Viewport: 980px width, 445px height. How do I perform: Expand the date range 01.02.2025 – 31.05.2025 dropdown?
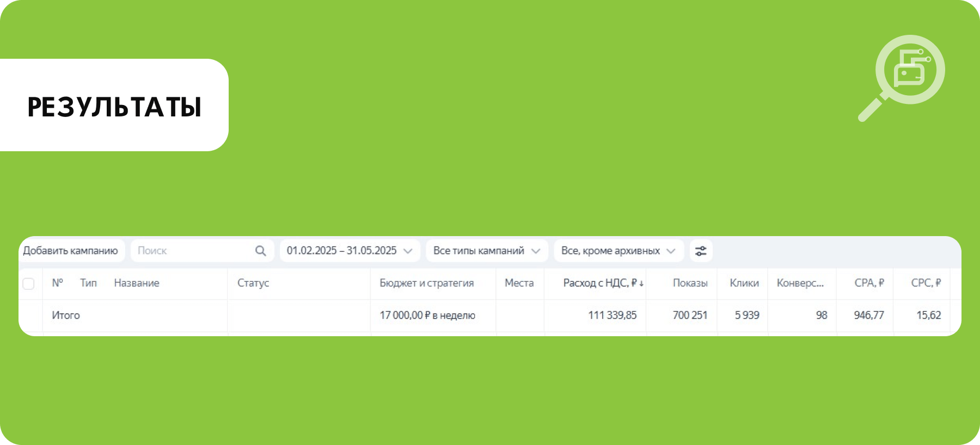tap(350, 251)
